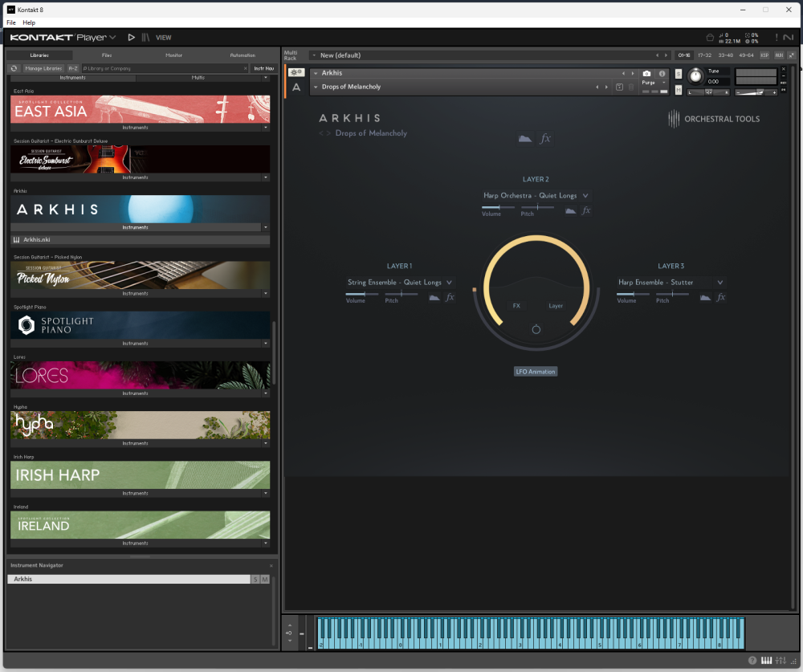Open Layer 3 fx icon
803x672 pixels.
coord(720,297)
